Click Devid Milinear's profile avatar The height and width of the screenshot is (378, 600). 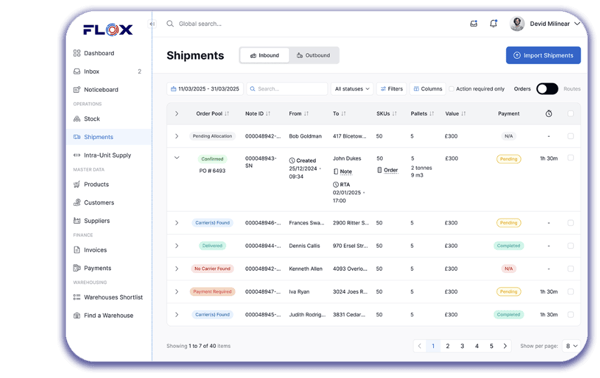click(517, 24)
